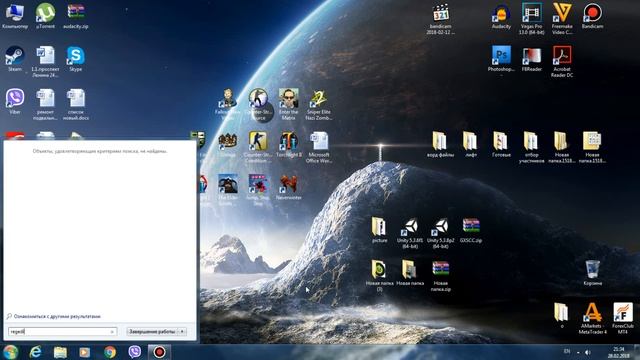The image size is (640, 360).
Task: Click the Start menu search field
Action: point(62,331)
